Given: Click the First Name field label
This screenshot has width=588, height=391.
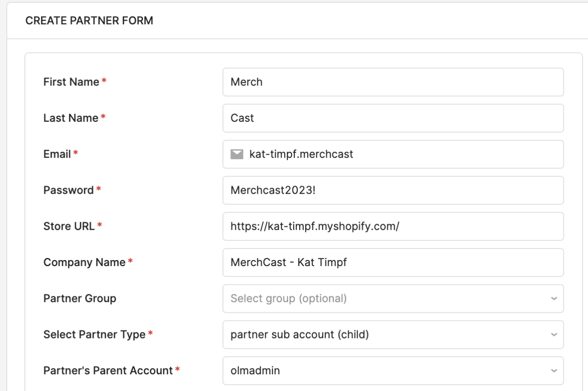Looking at the screenshot, I should [x=71, y=82].
